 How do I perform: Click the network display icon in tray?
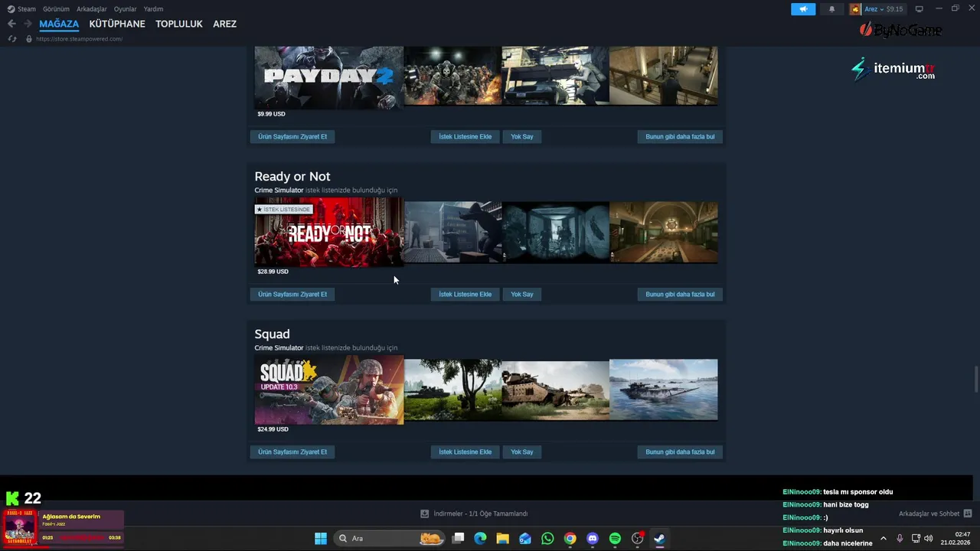coord(916,538)
